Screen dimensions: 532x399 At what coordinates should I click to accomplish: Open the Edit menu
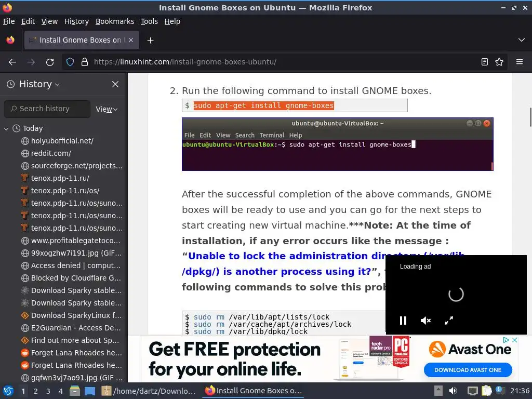click(x=28, y=21)
